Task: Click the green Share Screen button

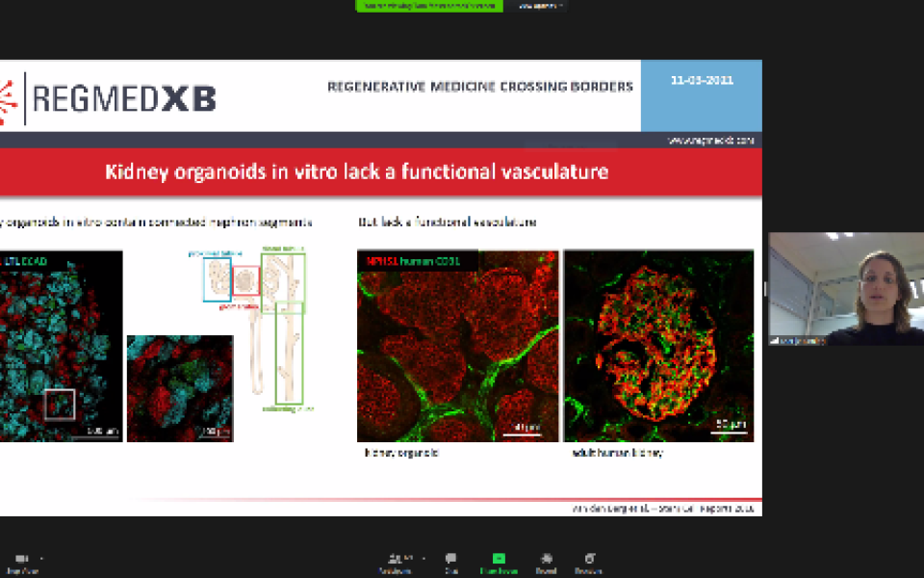Action: pyautogui.click(x=499, y=559)
